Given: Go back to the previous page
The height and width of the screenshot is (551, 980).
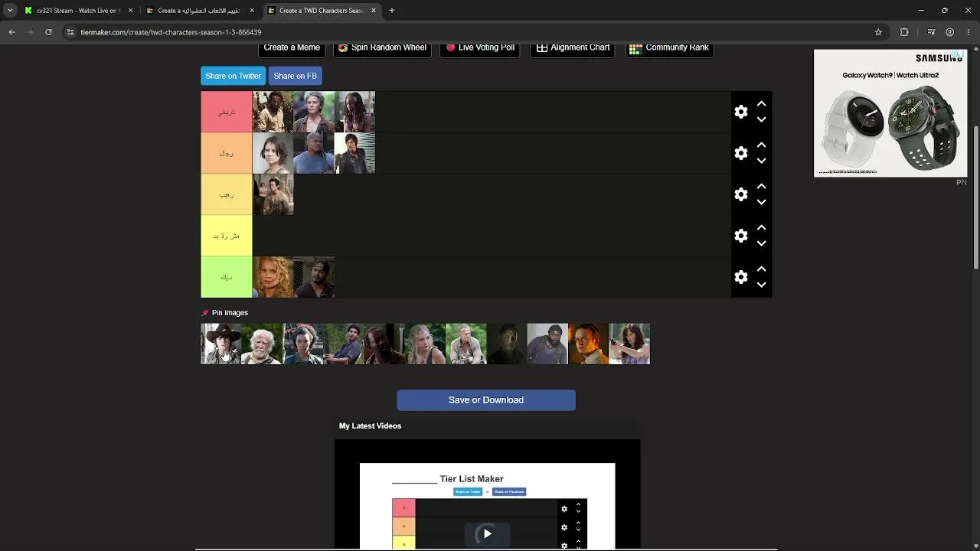Looking at the screenshot, I should click(11, 32).
